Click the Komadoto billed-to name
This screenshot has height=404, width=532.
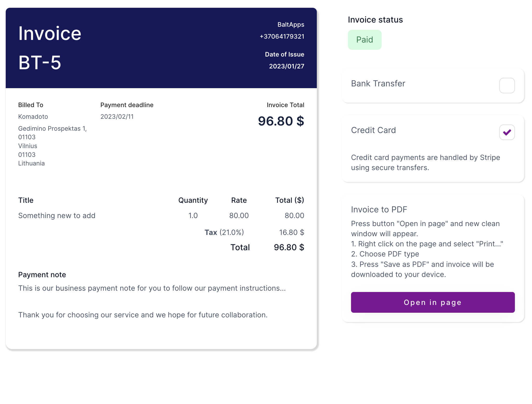point(33,117)
